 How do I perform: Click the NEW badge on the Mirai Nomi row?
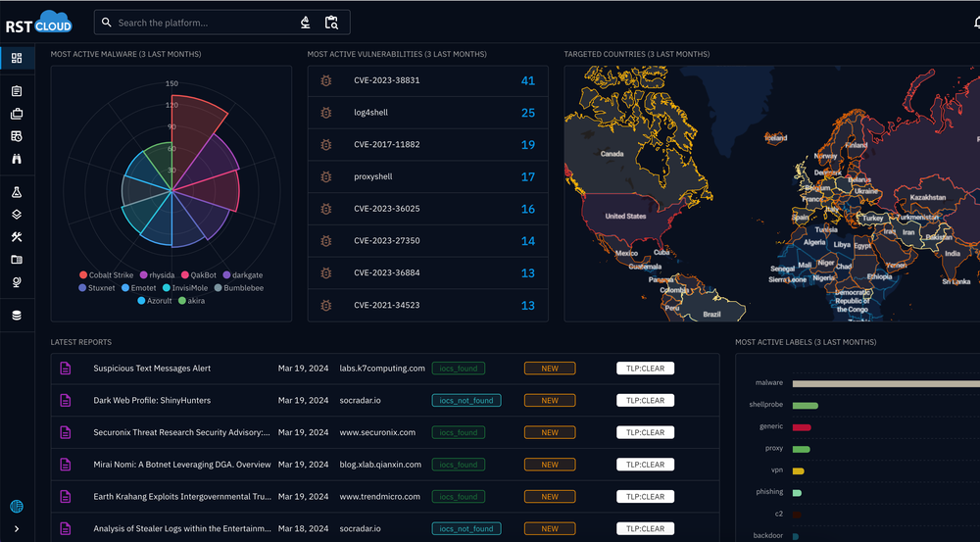pyautogui.click(x=550, y=465)
